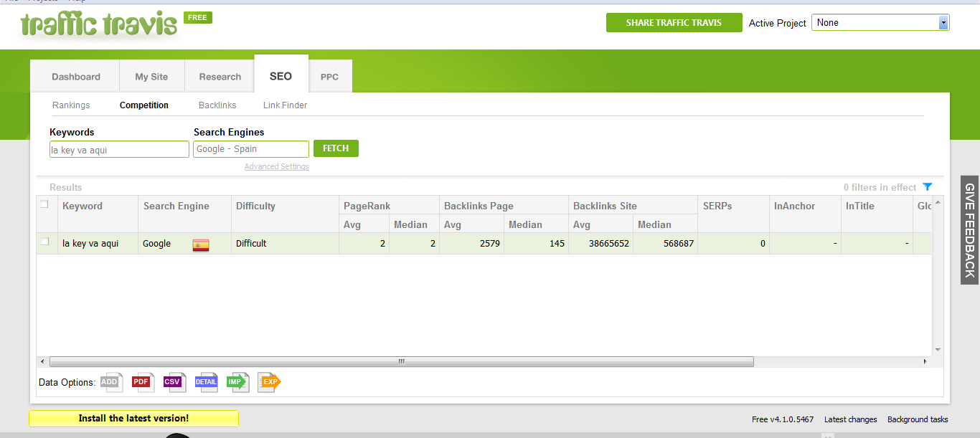Switch to the My Site tab
The width and height of the screenshot is (980, 438).
(151, 77)
